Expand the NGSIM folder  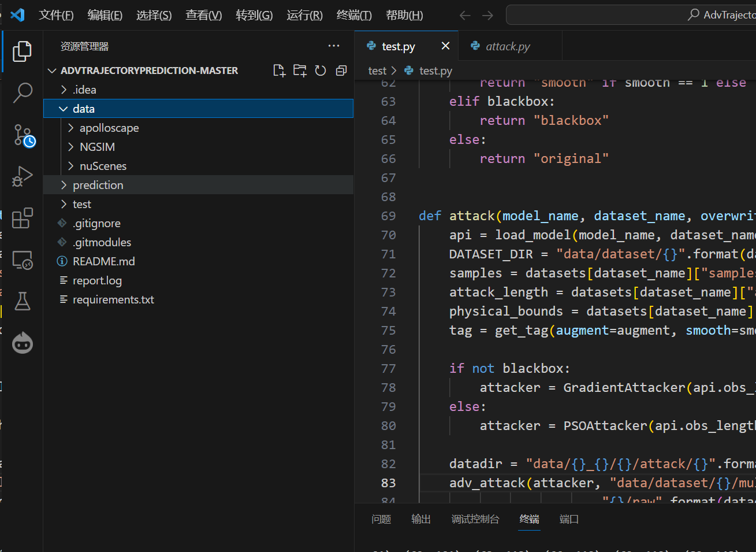[x=70, y=147]
